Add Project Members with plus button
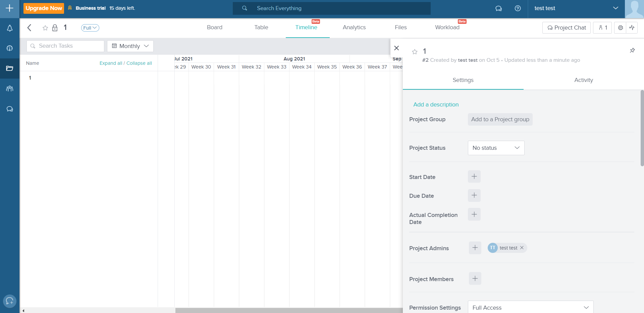The height and width of the screenshot is (313, 644). pos(475,278)
